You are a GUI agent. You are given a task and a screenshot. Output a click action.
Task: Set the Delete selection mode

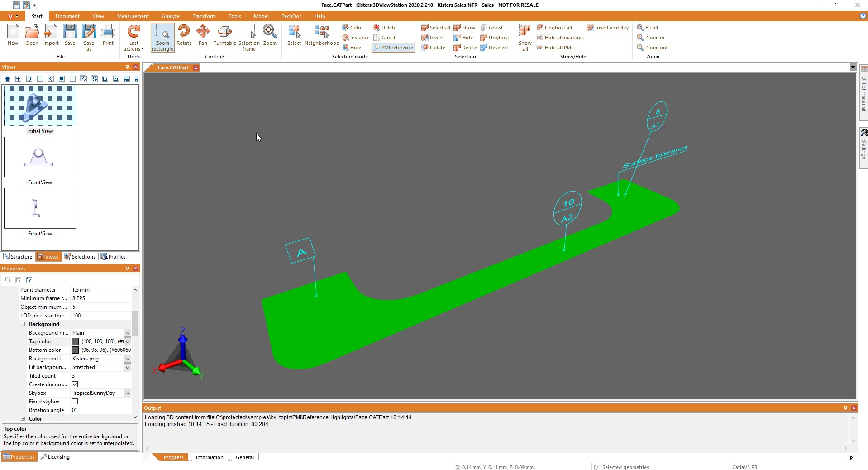385,28
